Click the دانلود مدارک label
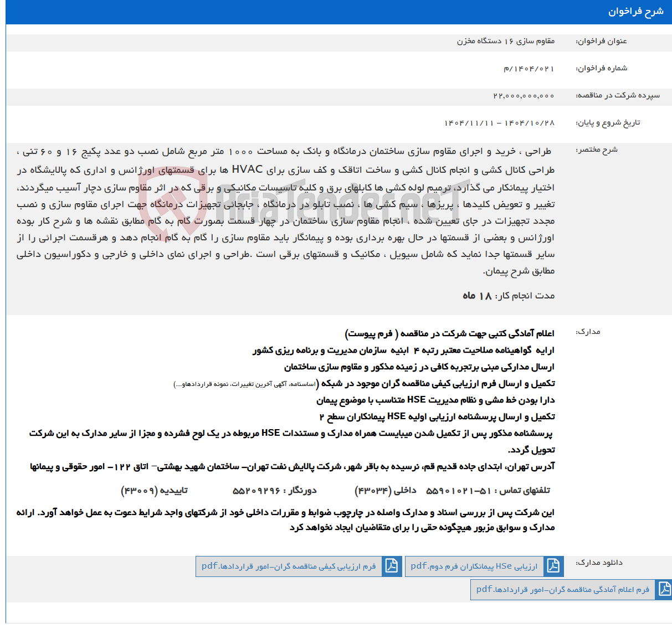This screenshot has width=672, height=639. (599, 563)
